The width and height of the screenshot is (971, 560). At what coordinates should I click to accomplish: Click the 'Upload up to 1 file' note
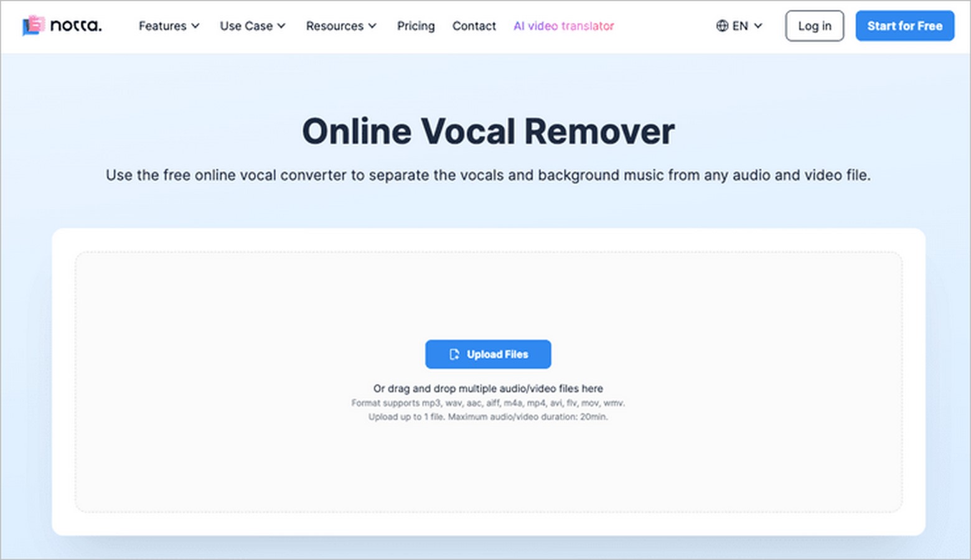tap(488, 417)
